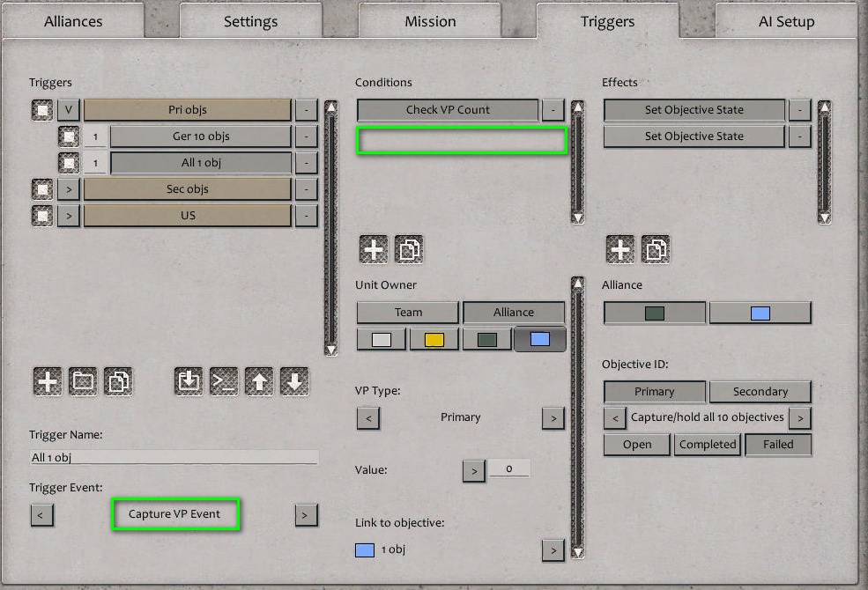Toggle the US group checkbox
868x590 pixels.
coord(42,217)
